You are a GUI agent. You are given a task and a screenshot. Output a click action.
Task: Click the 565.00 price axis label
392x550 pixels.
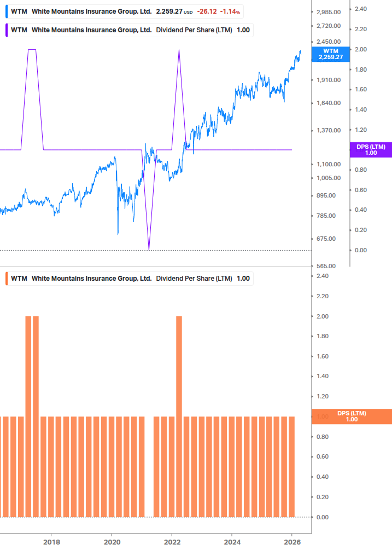coord(326,266)
